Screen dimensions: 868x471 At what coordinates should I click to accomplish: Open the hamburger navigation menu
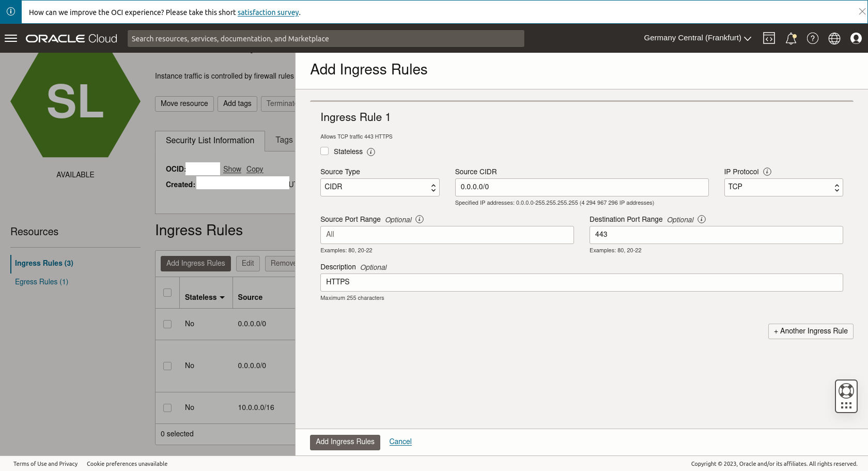(x=11, y=38)
